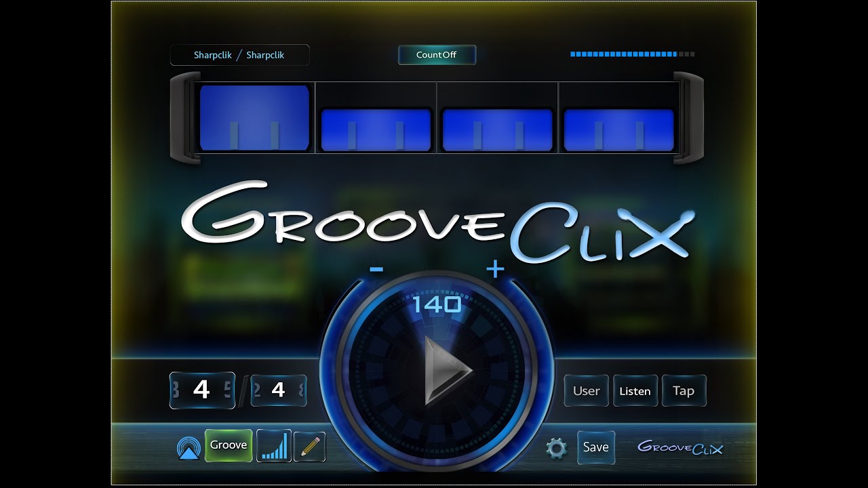Activate the Listen tempo button
The height and width of the screenshot is (488, 868).
pyautogui.click(x=635, y=391)
